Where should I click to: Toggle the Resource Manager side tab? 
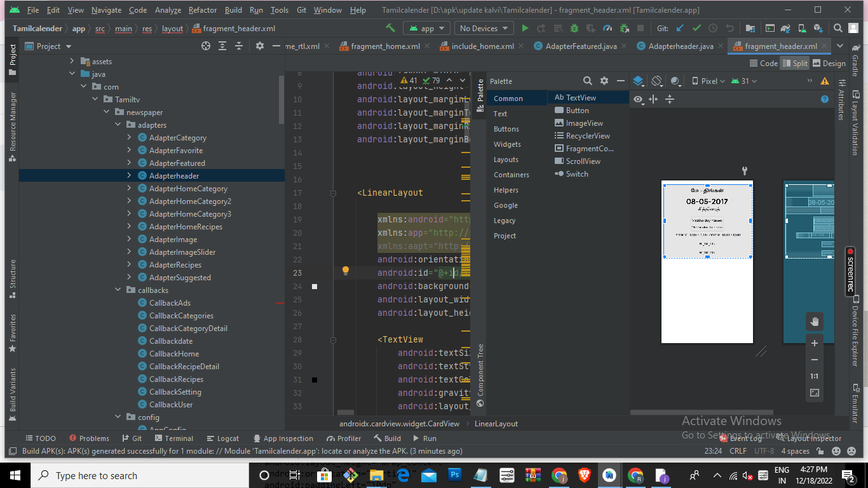[x=12, y=126]
